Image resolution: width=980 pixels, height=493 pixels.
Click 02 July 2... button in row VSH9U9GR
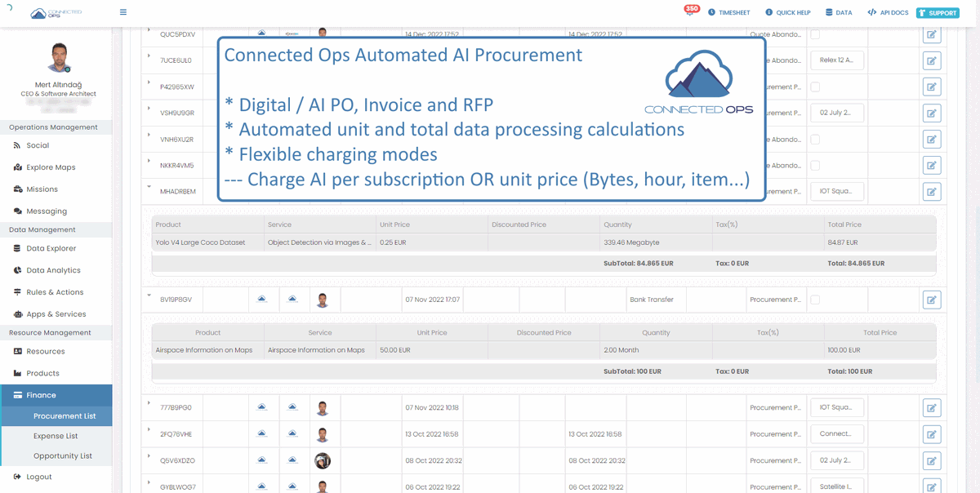click(x=836, y=113)
